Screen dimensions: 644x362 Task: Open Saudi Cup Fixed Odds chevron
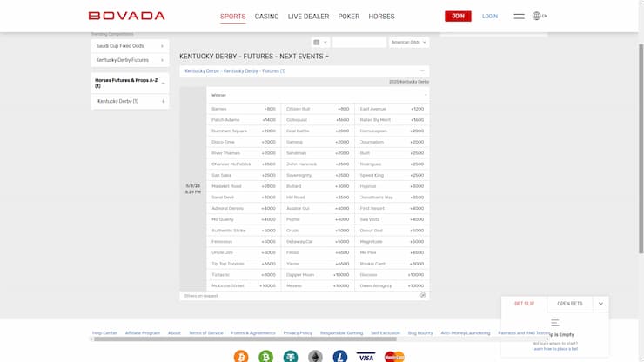162,46
